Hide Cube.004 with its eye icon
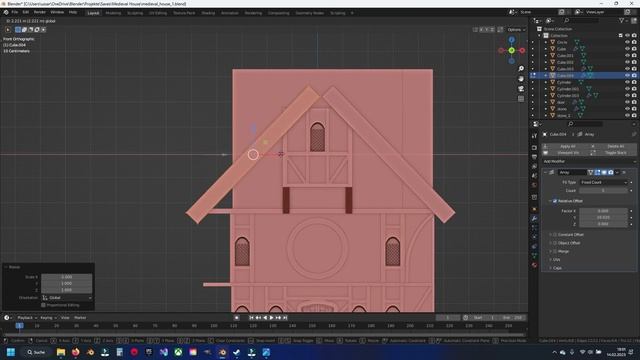This screenshot has width=640, height=360. pyautogui.click(x=627, y=76)
